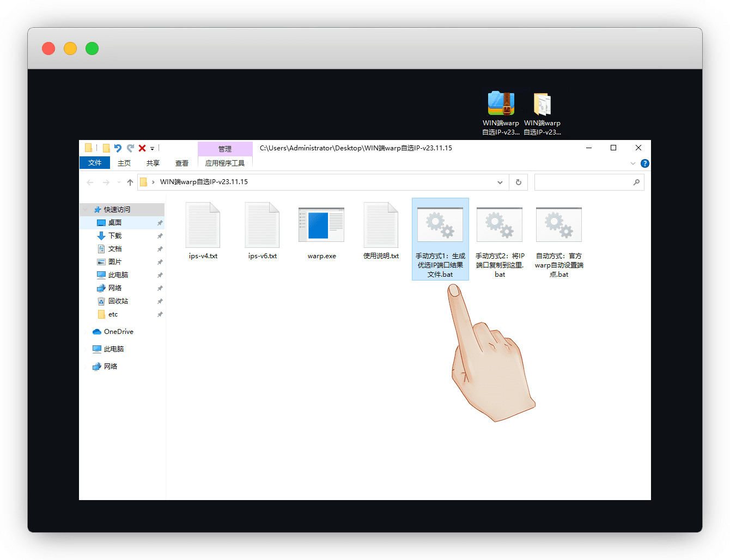
Task: Click the blue help question mark icon
Action: [645, 163]
